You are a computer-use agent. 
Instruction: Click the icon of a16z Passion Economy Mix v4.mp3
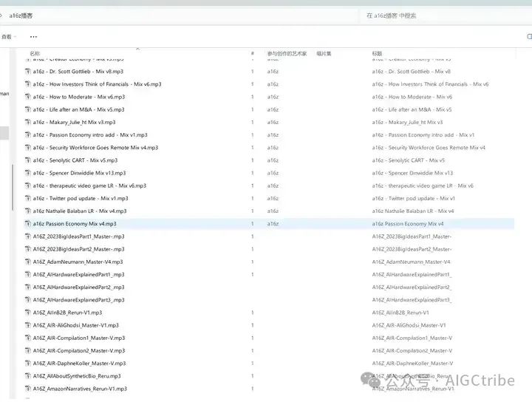tap(28, 224)
